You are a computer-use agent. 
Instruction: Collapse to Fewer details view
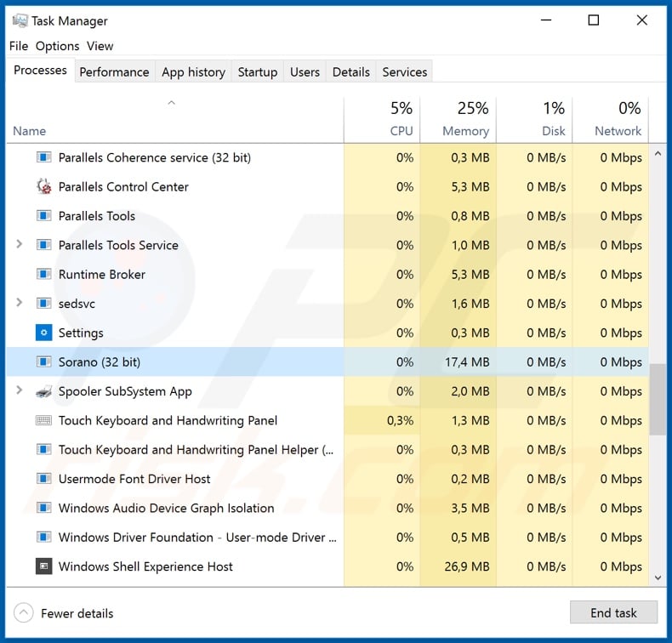pyautogui.click(x=64, y=613)
